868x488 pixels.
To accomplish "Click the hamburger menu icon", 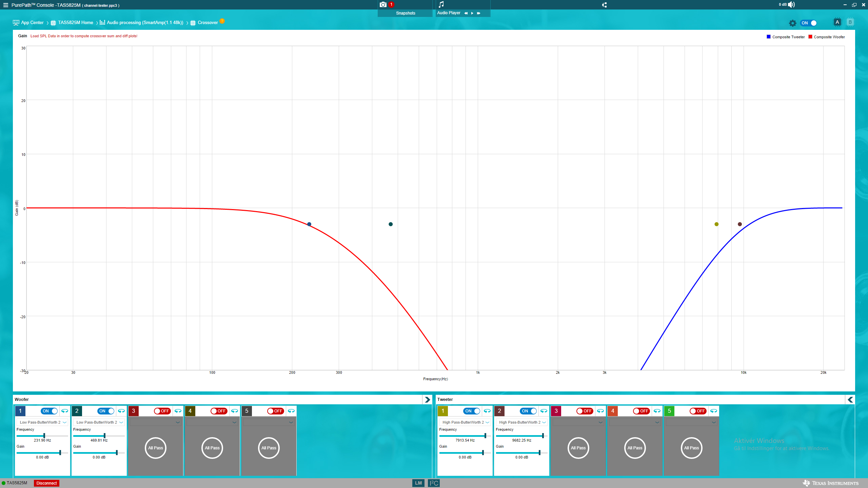I will (x=5, y=5).
